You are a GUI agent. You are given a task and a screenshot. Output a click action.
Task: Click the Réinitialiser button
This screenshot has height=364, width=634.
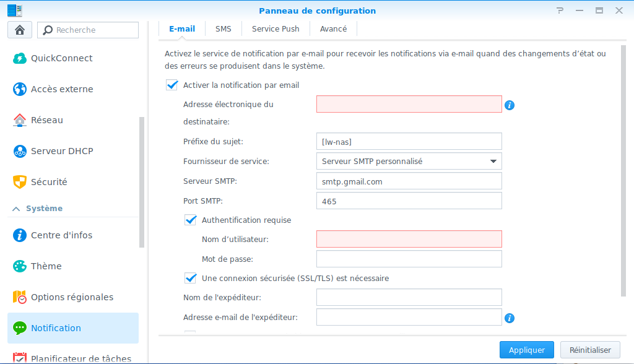click(590, 350)
